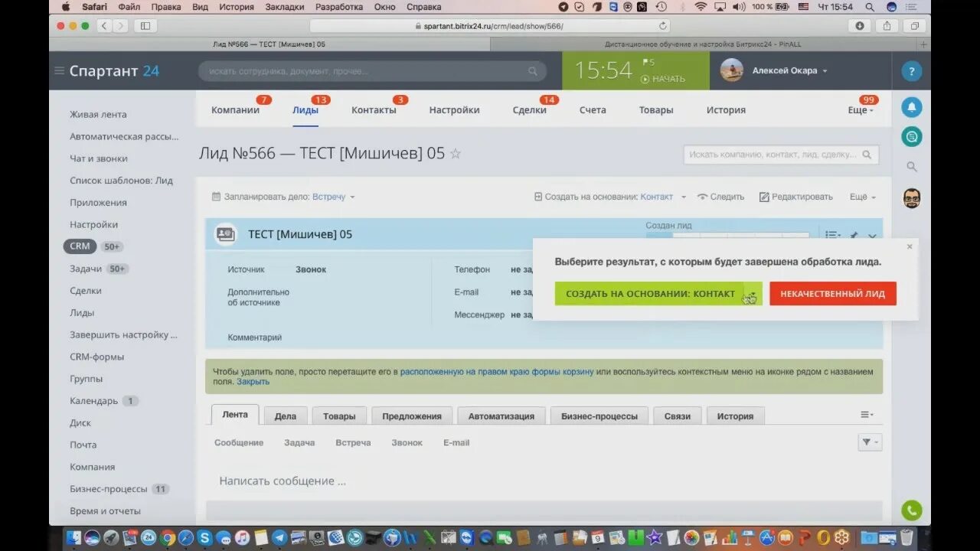Open Календарь in sidebar
The height and width of the screenshot is (551, 980).
pyautogui.click(x=94, y=401)
